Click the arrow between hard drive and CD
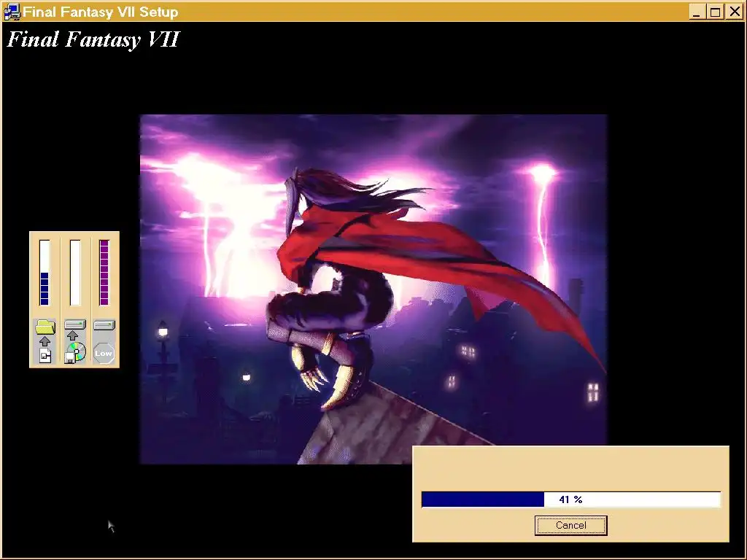This screenshot has height=560, width=747. 72,335
